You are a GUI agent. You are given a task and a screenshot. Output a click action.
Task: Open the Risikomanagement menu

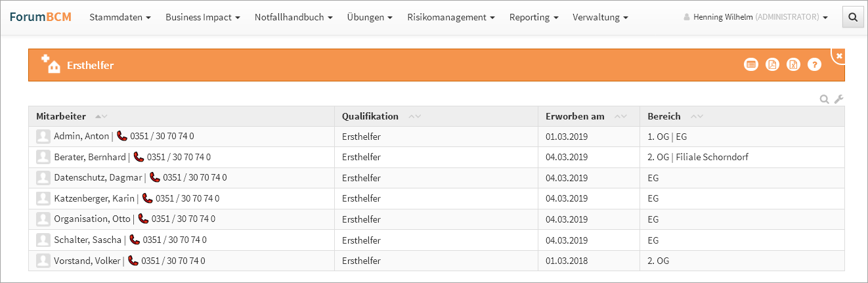[450, 18]
